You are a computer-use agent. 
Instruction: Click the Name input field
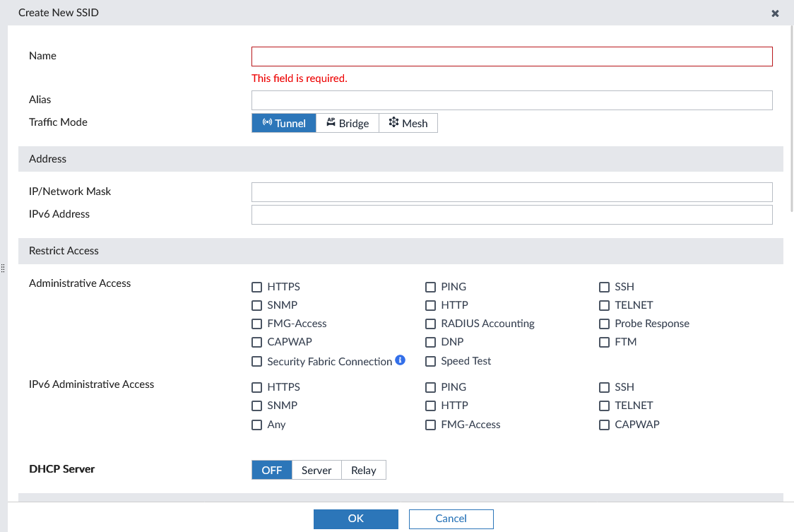point(512,57)
